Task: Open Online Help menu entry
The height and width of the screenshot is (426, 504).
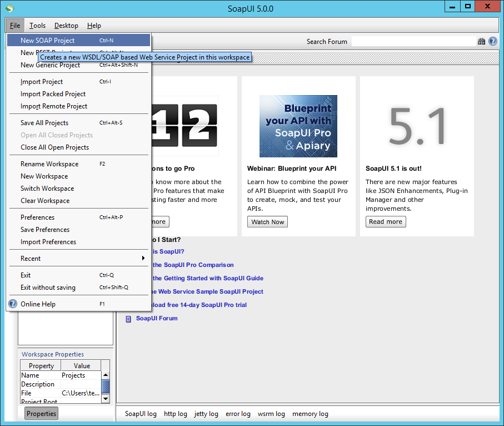Action: click(x=78, y=304)
